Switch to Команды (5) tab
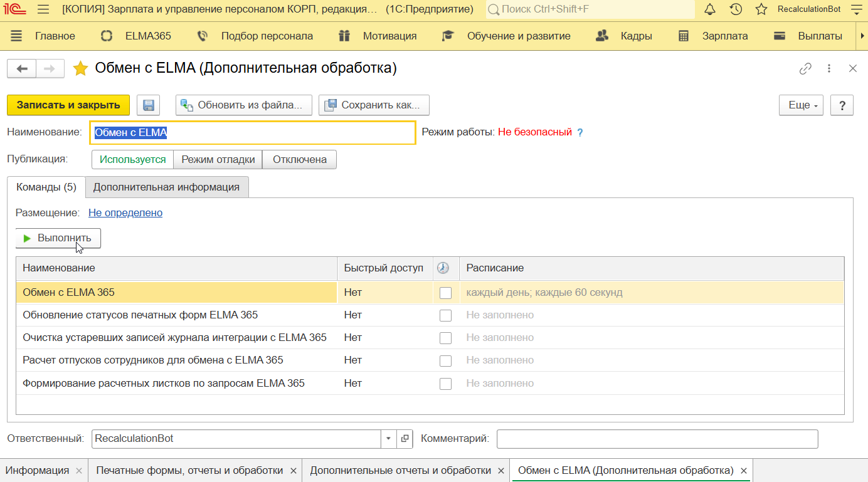This screenshot has width=868, height=482. click(x=46, y=187)
